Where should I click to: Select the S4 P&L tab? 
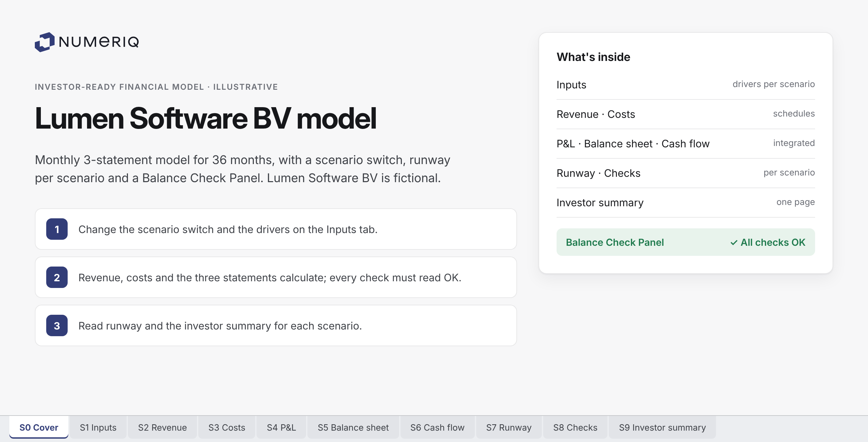tap(281, 427)
